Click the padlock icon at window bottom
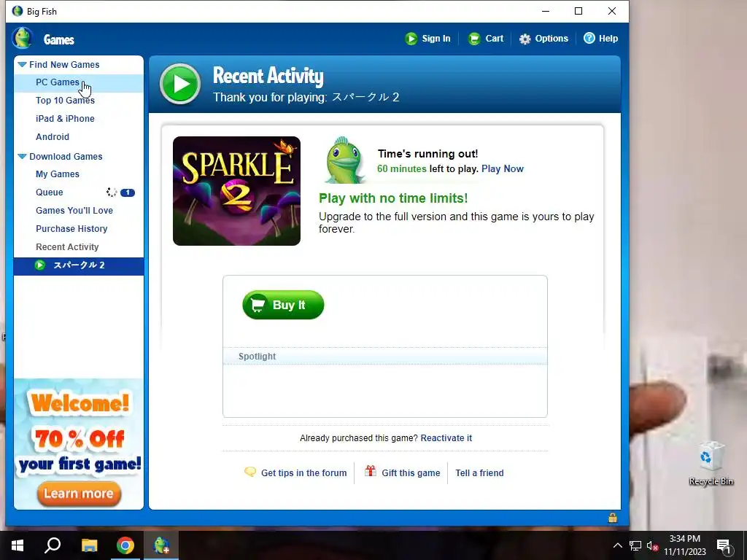The width and height of the screenshot is (747, 560). point(613,518)
